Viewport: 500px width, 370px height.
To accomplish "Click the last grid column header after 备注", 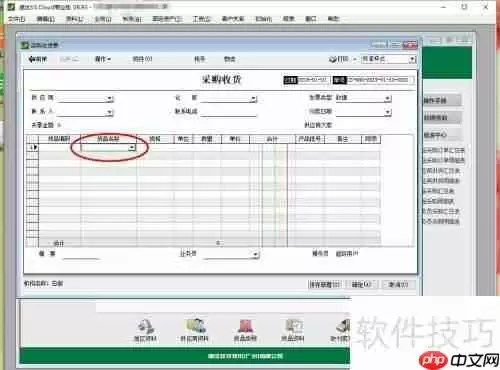I will [x=371, y=139].
